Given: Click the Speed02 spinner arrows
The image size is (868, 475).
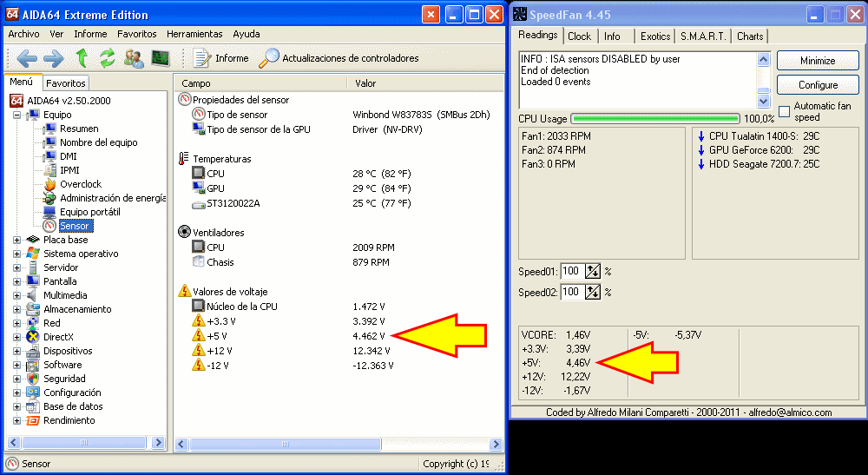Looking at the screenshot, I should point(593,292).
